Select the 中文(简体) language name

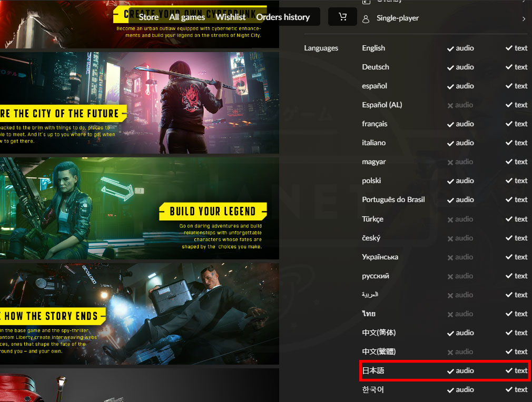[379, 333]
